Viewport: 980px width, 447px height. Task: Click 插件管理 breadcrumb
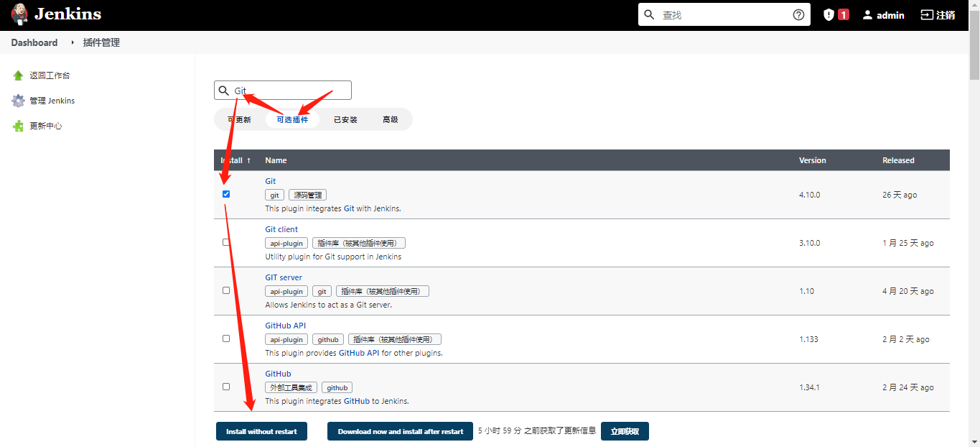point(101,42)
